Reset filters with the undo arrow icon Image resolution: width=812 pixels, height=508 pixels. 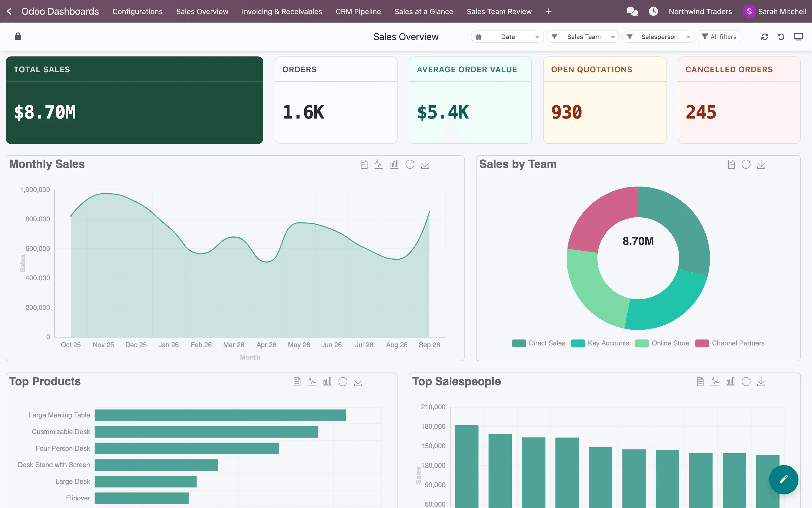(781, 37)
